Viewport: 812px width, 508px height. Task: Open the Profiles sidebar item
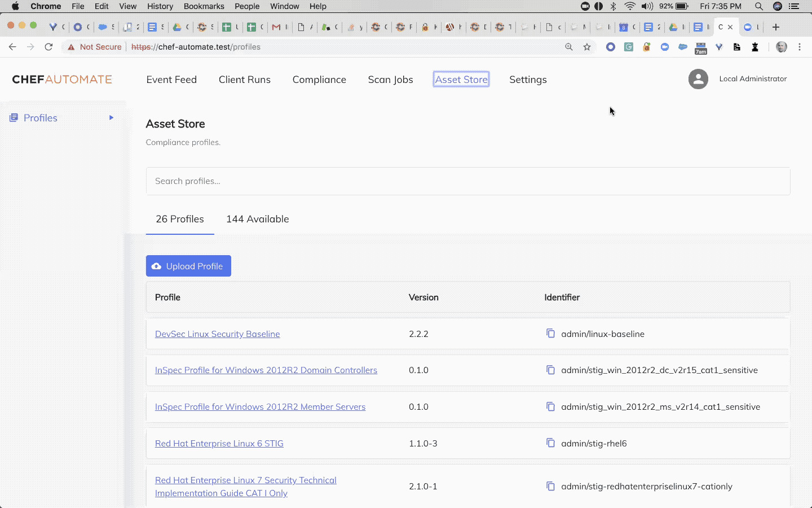[x=41, y=118]
